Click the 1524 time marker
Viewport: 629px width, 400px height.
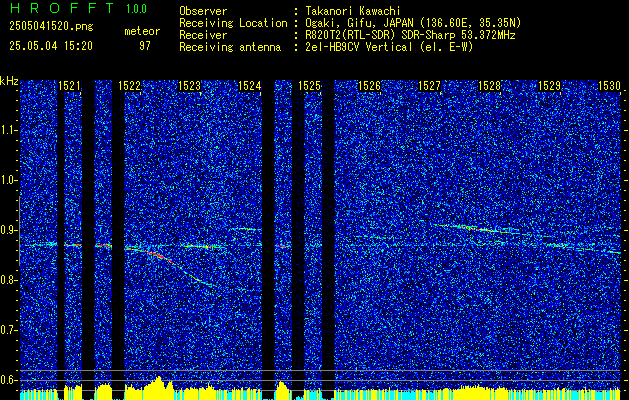[x=250, y=86]
